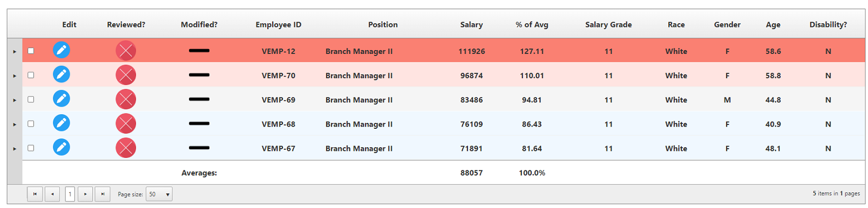Image resolution: width=868 pixels, height=208 pixels.
Task: Open the edit pencil for VEMP-70
Action: (62, 74)
